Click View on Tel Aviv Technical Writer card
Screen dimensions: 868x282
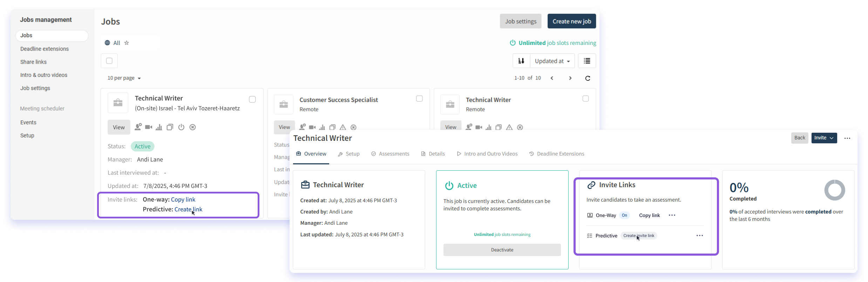coord(119,127)
